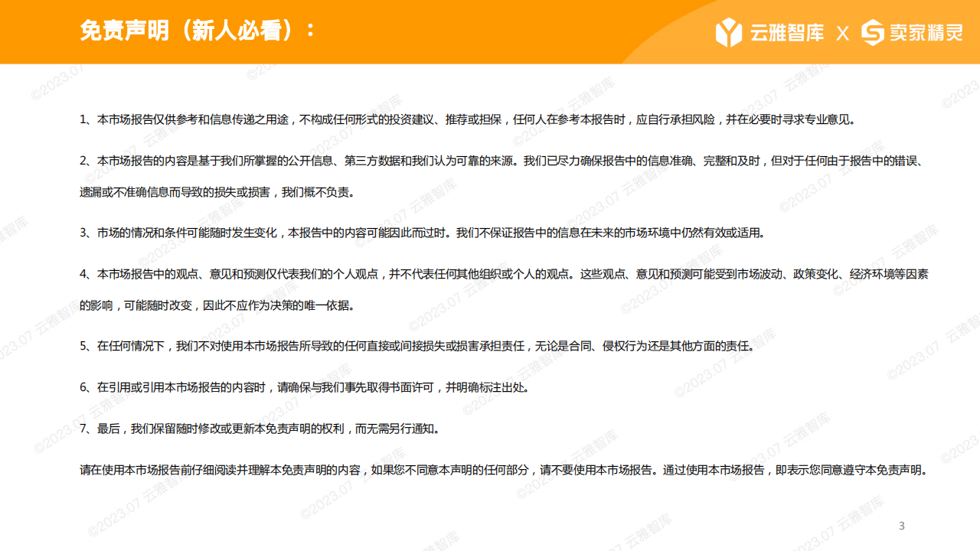Screen dimensions: 980x551
Task: Click disclaimer item 4 starting 本市场报告中的观点
Action: pyautogui.click(x=505, y=273)
